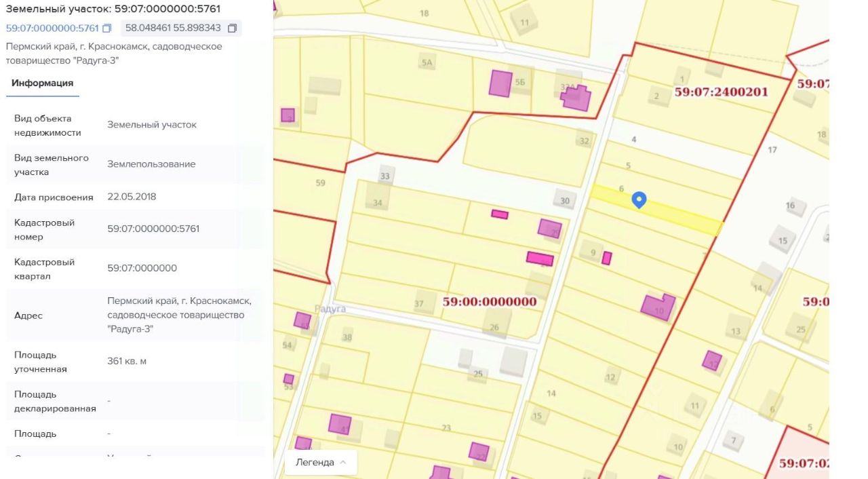Click the Кадастровый номер row value
868x479 pixels.
(x=153, y=229)
